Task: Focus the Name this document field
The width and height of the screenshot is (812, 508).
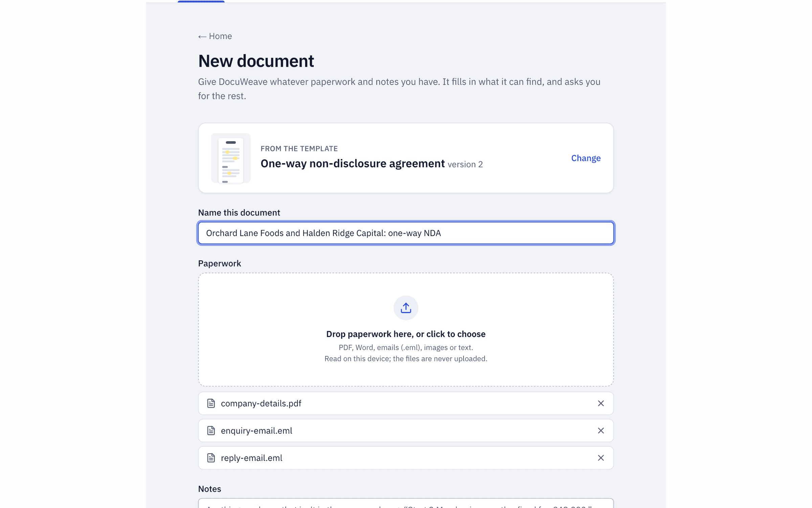Action: click(x=406, y=233)
